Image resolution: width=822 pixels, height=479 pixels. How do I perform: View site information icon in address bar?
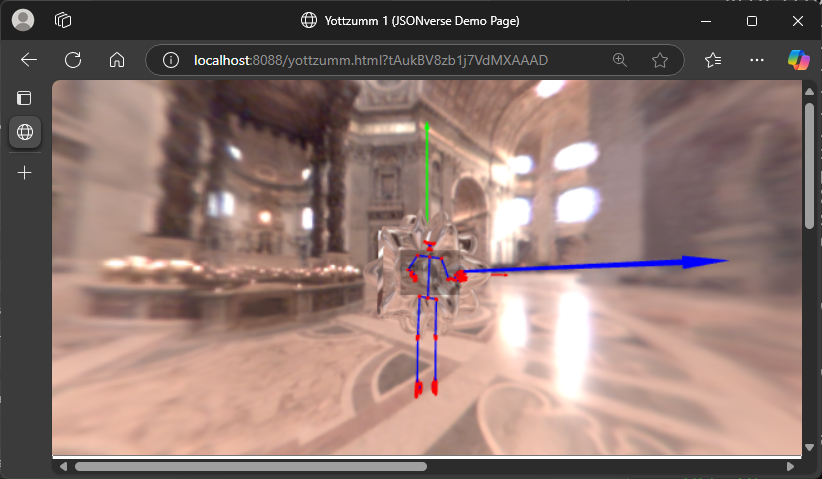click(171, 60)
